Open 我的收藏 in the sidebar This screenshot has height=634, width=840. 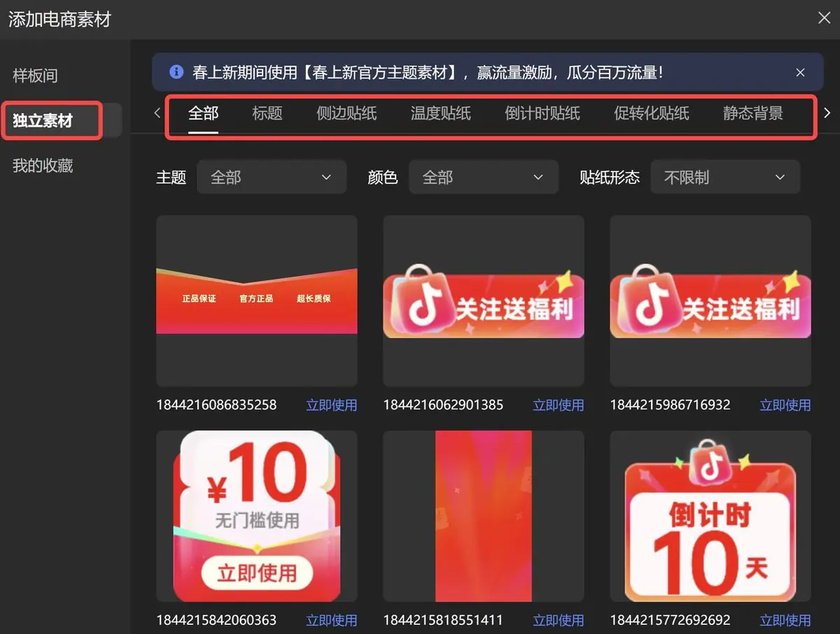click(x=43, y=166)
